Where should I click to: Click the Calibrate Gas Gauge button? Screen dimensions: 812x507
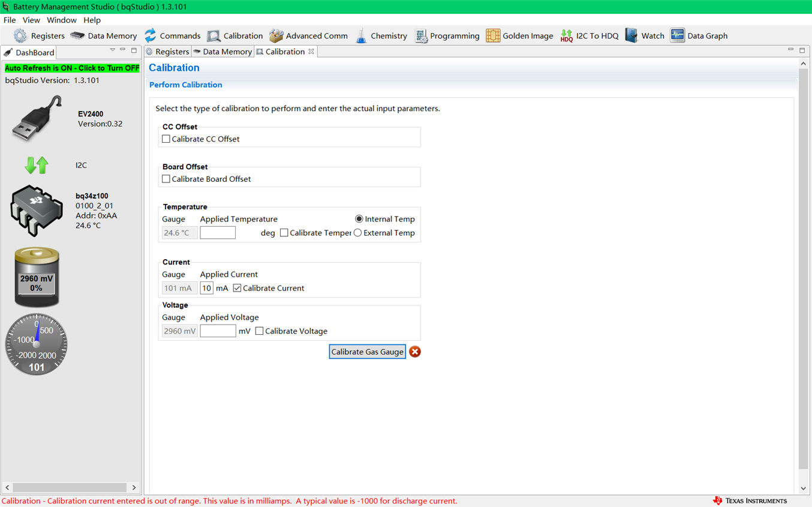point(368,352)
